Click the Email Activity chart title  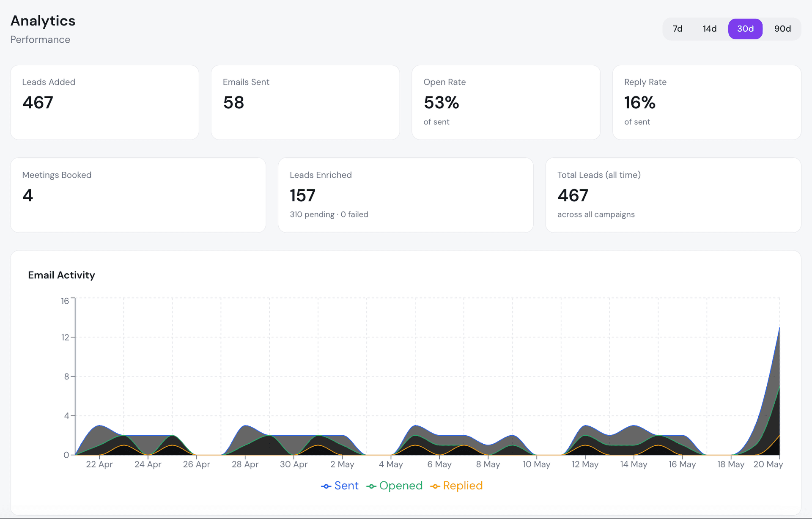61,275
